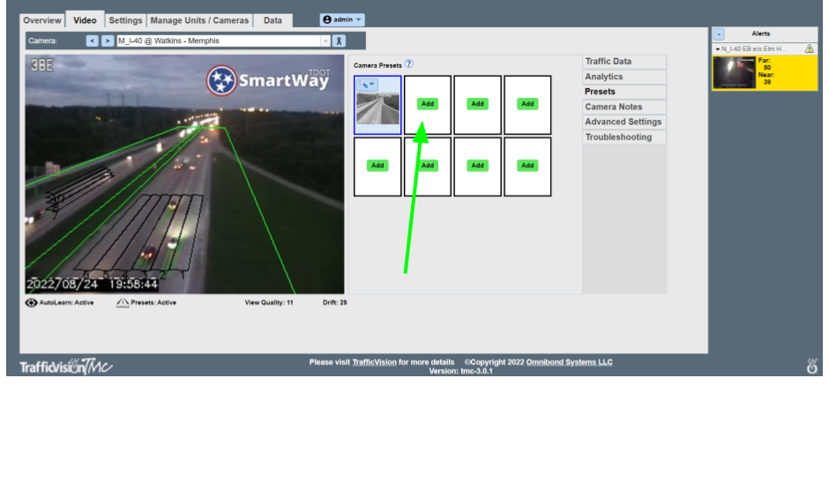
Task: Open Camera Presets help question mark
Action: point(408,64)
